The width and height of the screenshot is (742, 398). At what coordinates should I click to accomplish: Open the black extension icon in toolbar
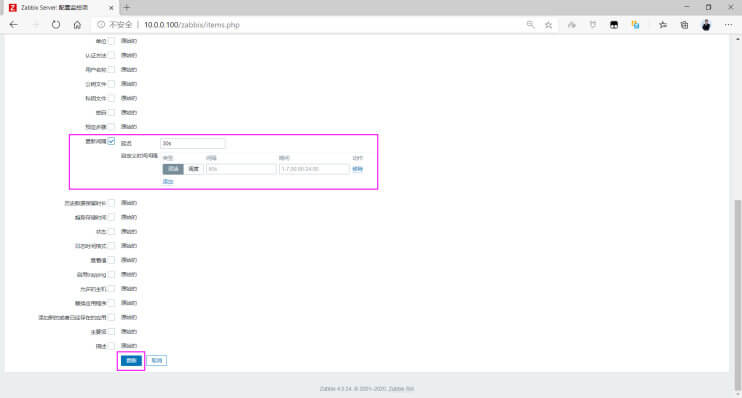[614, 25]
